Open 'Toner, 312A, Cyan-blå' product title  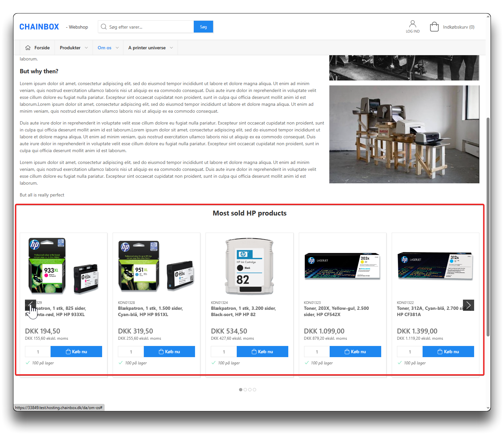point(433,311)
